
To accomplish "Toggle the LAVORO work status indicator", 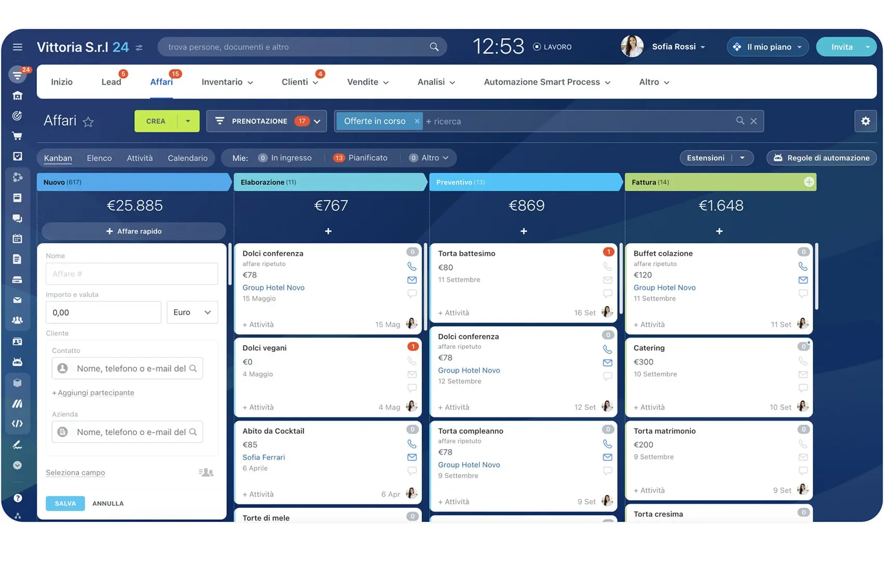I will click(552, 47).
